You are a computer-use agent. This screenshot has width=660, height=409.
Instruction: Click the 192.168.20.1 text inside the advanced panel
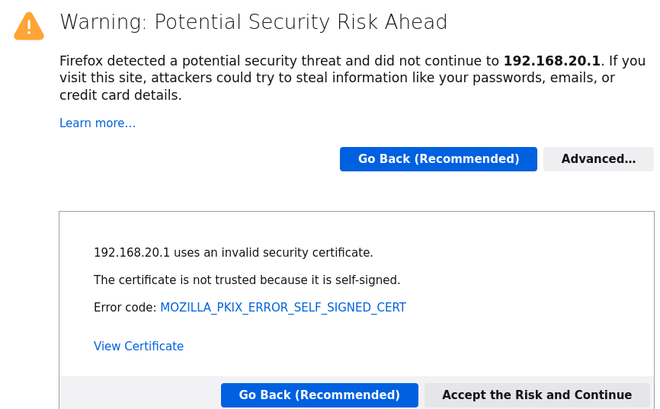[131, 252]
